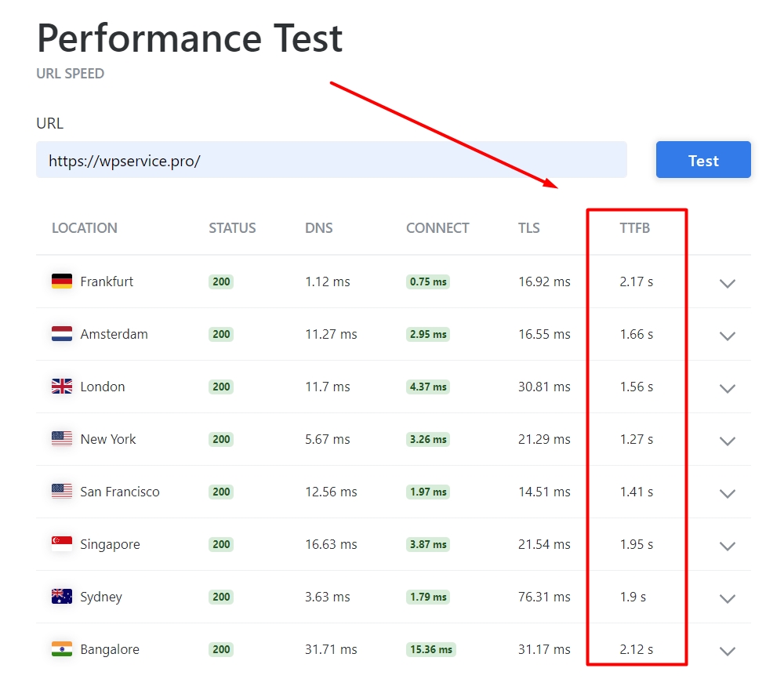Click the 30.81 ms TLS value

coord(544,387)
